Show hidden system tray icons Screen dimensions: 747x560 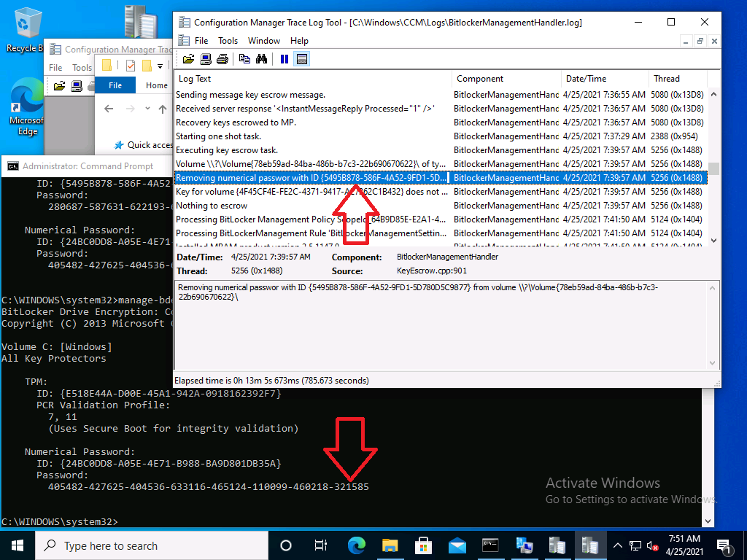click(617, 545)
